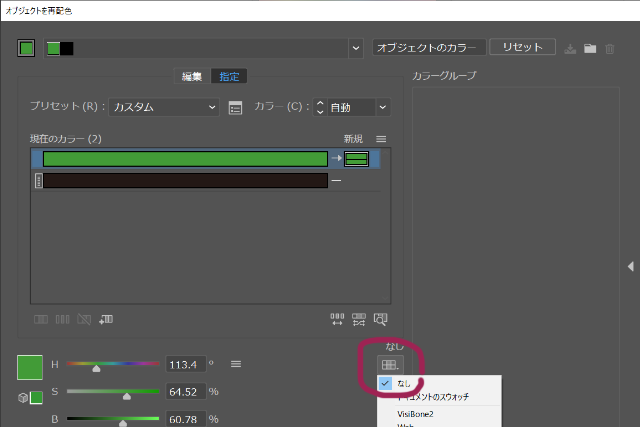
Task: Click the リセット button
Action: point(522,47)
